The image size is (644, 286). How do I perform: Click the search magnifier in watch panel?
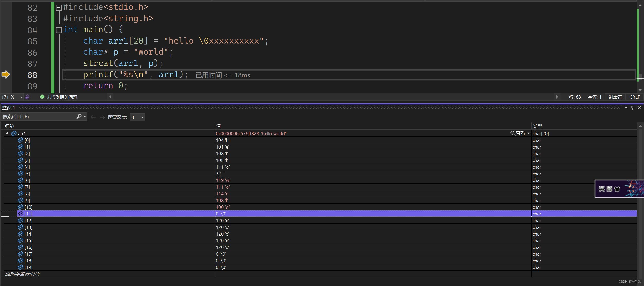coord(79,117)
